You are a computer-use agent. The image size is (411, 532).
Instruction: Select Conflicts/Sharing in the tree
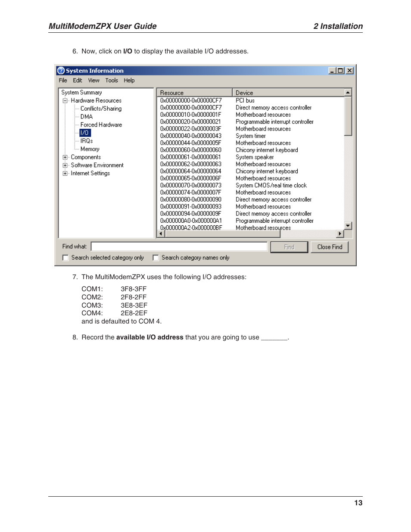(x=101, y=109)
